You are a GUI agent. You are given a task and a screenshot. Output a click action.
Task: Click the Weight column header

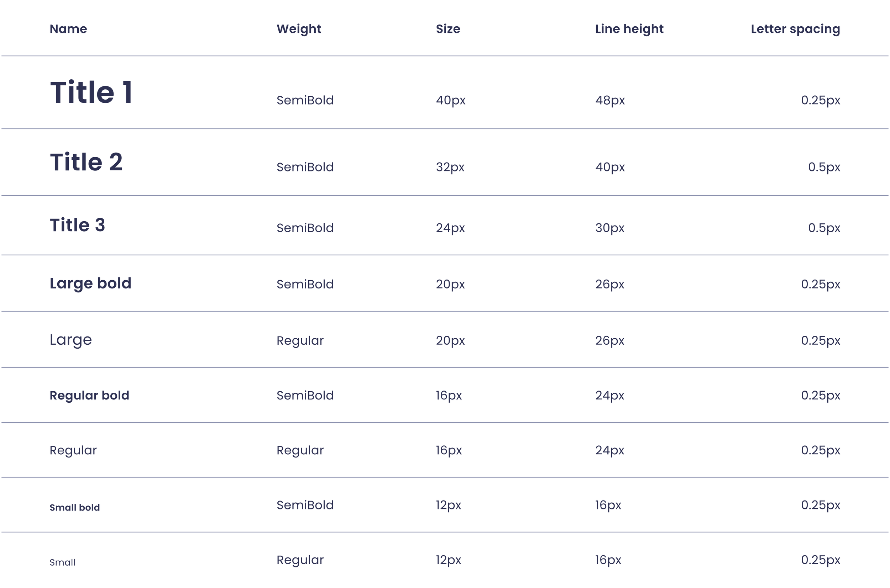(299, 29)
